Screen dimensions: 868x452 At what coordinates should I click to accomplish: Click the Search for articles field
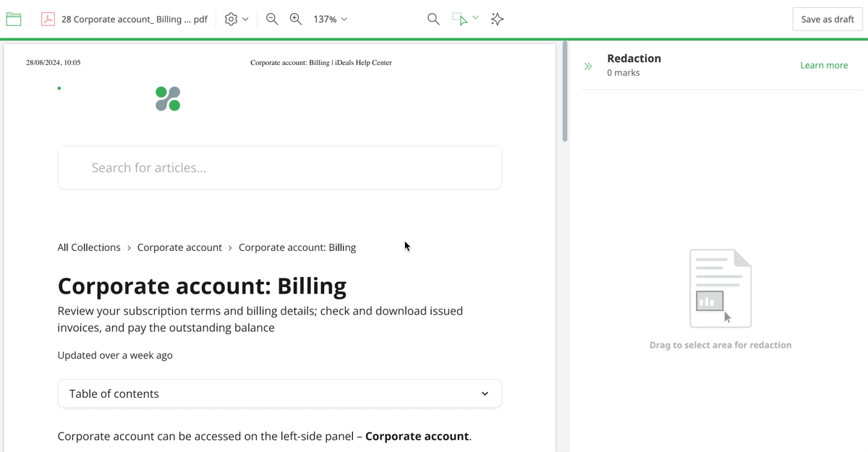280,168
